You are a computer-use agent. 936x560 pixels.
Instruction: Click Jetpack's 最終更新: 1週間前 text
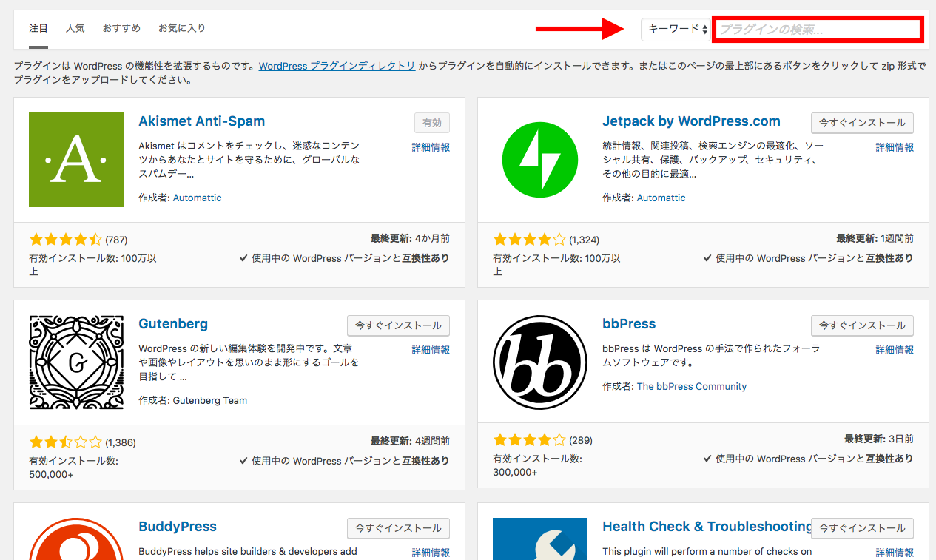coord(875,239)
